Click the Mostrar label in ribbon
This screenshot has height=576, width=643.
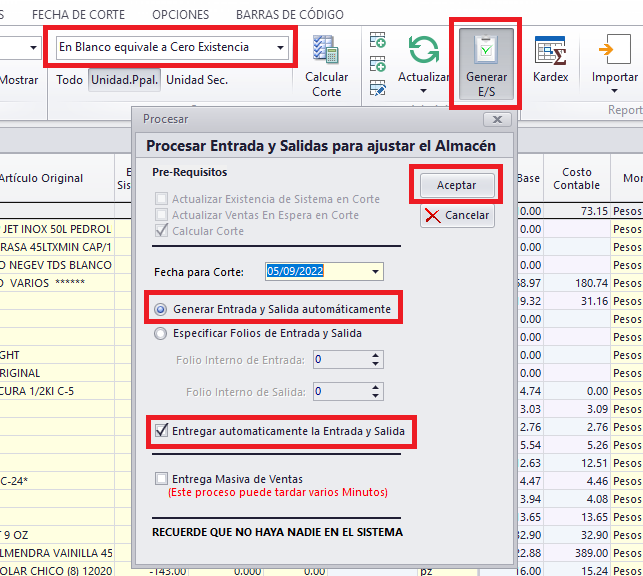coord(19,80)
